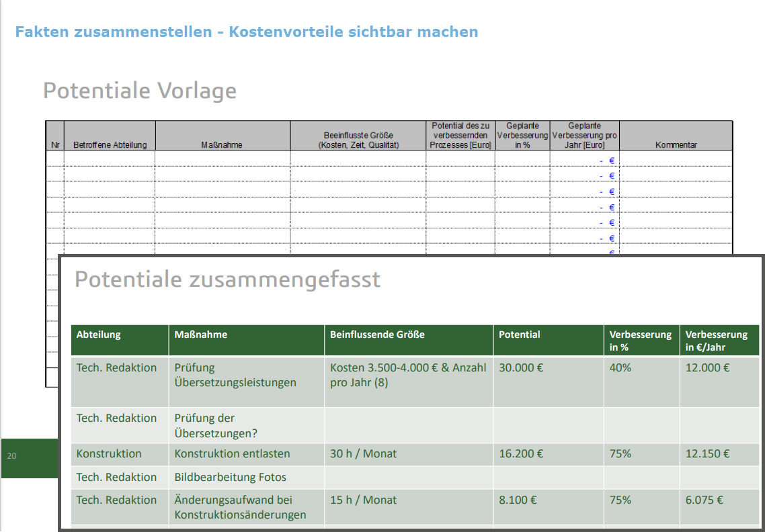Select the 'Nr' column header

55,136
